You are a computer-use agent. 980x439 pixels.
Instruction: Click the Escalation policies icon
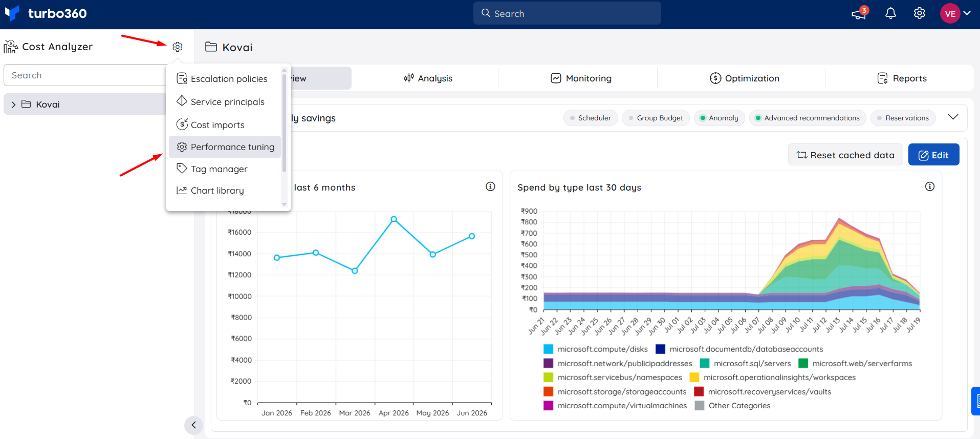click(182, 78)
